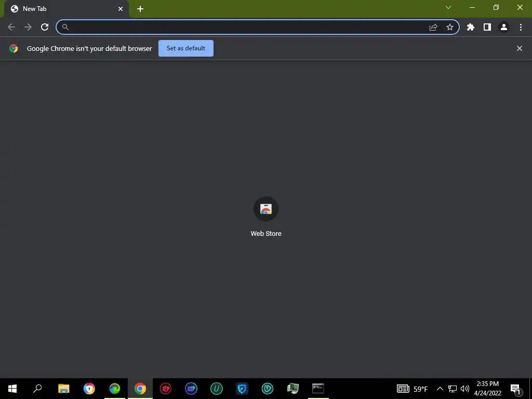Expand the tab search chevron
The height and width of the screenshot is (399, 532).
(x=448, y=7)
